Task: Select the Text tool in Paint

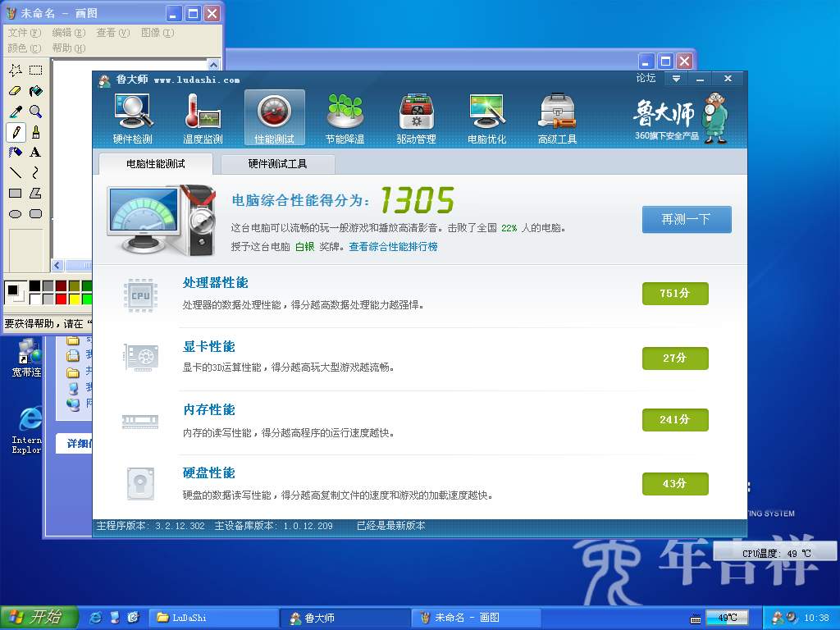Action: pyautogui.click(x=36, y=152)
